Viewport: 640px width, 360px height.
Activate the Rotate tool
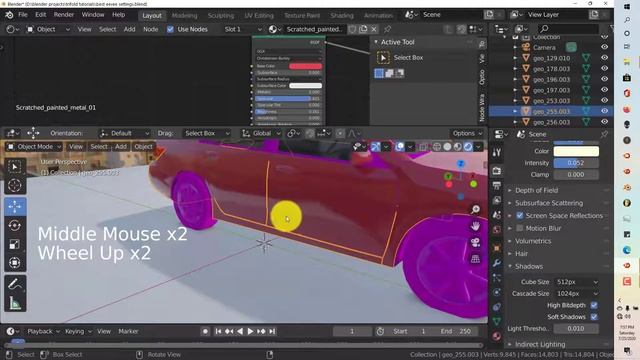(15, 225)
